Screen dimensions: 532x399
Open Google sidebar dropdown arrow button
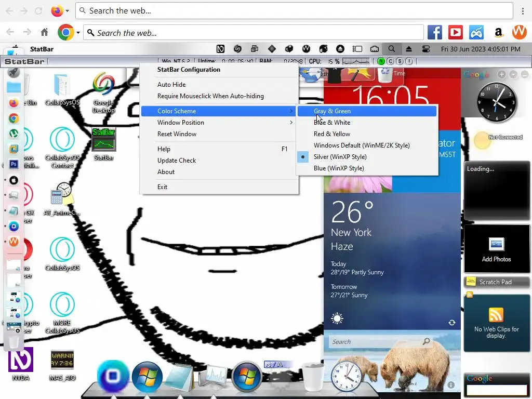(513, 74)
